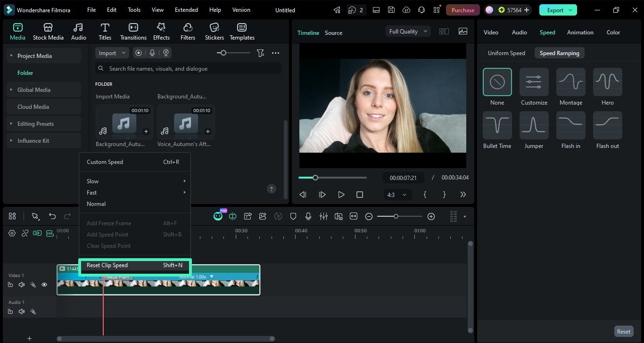Image resolution: width=644 pixels, height=343 pixels.
Task: Click the preview playback progress slider
Action: [332, 178]
